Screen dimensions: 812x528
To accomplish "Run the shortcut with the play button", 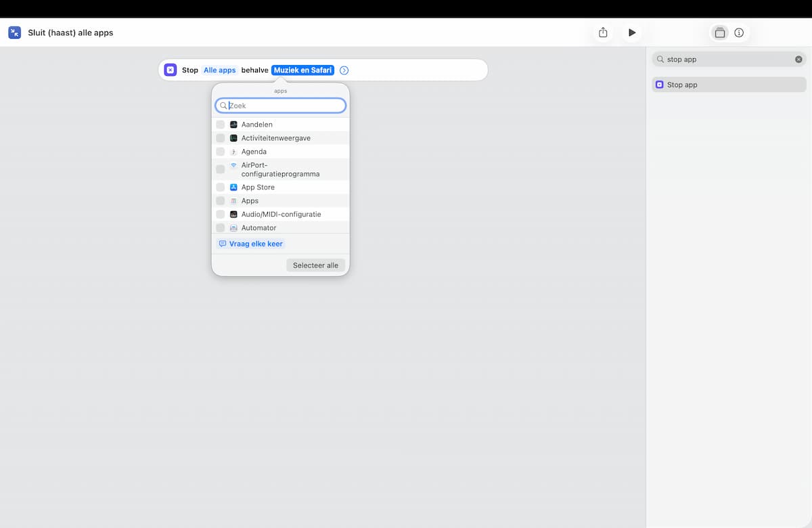I will coord(631,32).
